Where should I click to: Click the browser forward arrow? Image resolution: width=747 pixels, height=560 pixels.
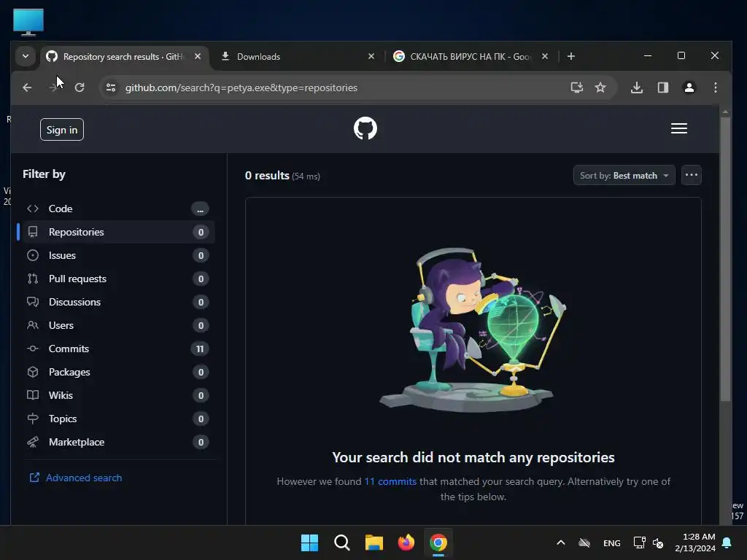(53, 87)
